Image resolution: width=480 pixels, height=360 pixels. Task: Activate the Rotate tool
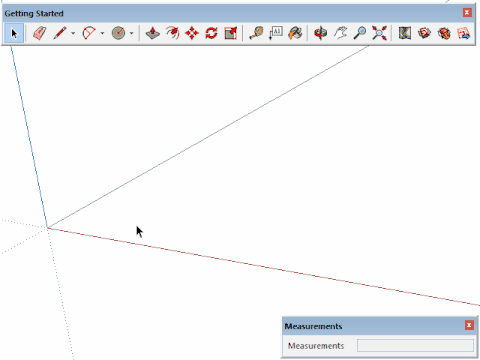211,33
